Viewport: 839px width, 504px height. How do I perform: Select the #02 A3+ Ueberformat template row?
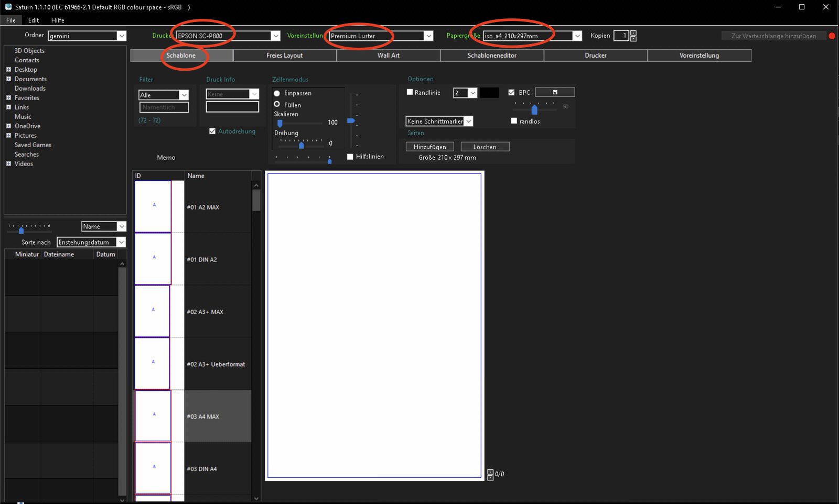pyautogui.click(x=192, y=364)
